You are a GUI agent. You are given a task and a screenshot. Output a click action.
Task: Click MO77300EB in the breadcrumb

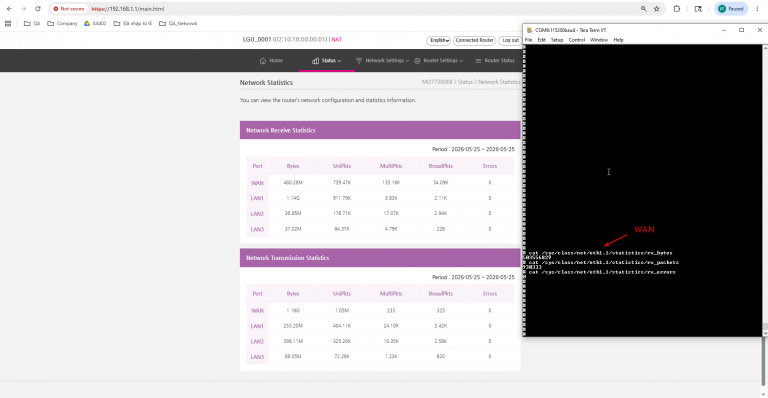coord(437,82)
